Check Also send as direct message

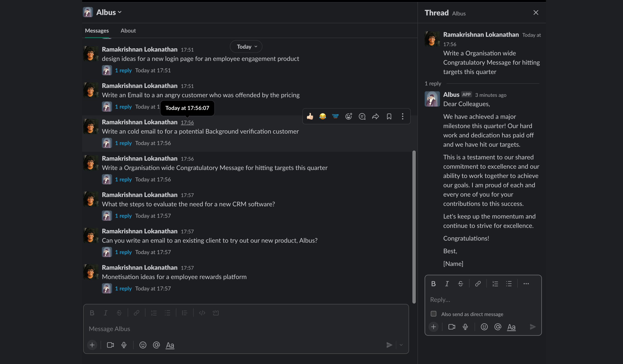(433, 314)
